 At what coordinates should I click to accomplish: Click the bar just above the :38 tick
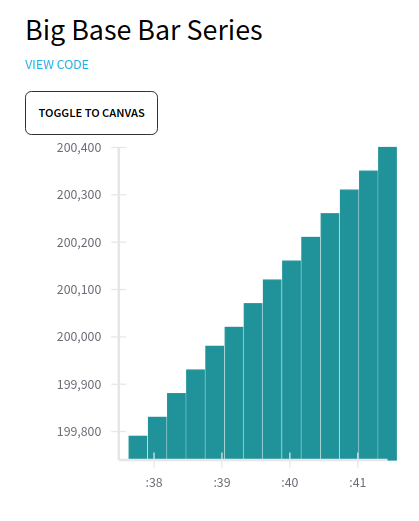(x=157, y=438)
